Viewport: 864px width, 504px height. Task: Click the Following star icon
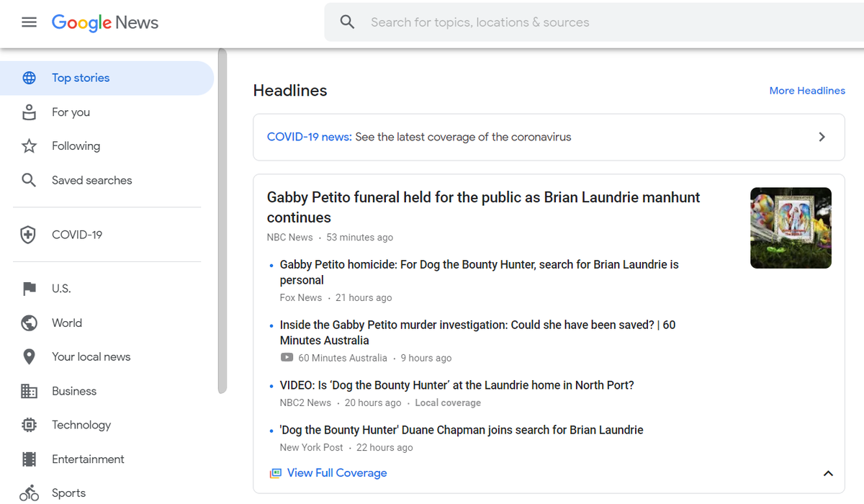pyautogui.click(x=29, y=146)
